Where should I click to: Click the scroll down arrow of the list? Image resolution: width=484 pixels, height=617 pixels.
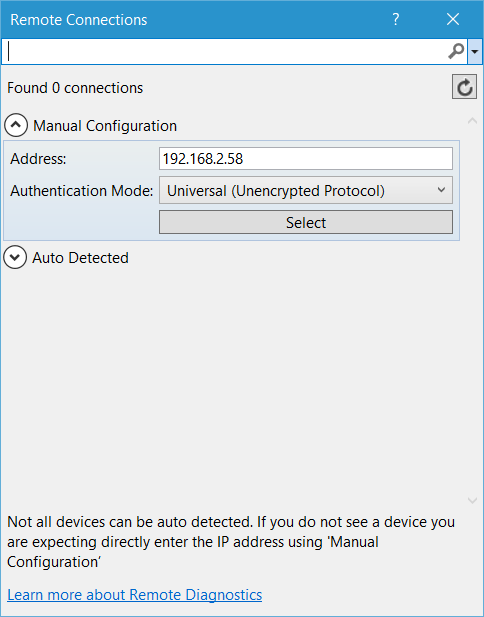(472, 501)
